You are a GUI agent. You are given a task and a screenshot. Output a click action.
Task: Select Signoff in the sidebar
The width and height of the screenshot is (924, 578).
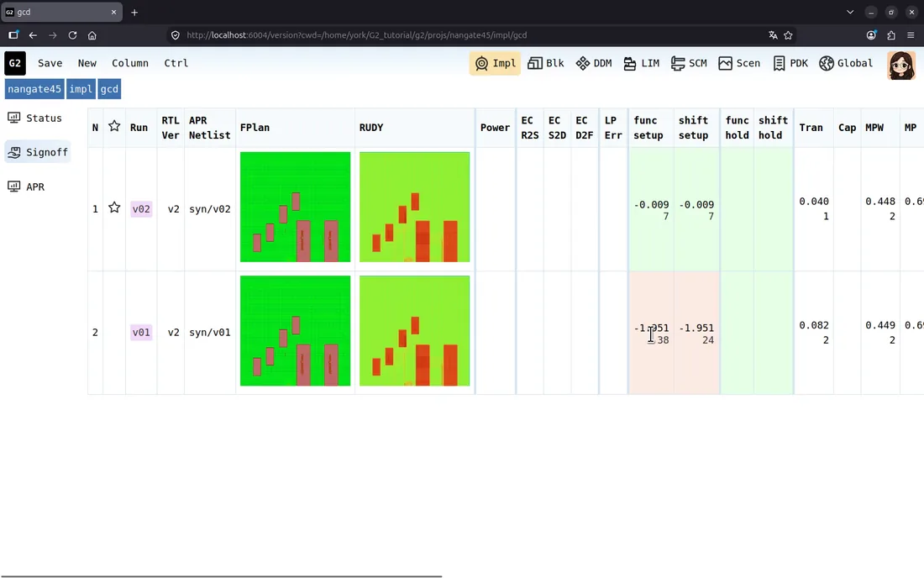pos(39,152)
